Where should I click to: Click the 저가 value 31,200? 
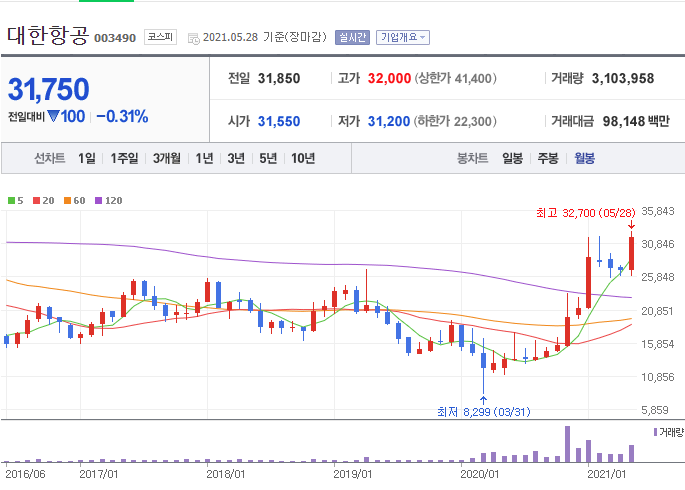[x=389, y=121]
